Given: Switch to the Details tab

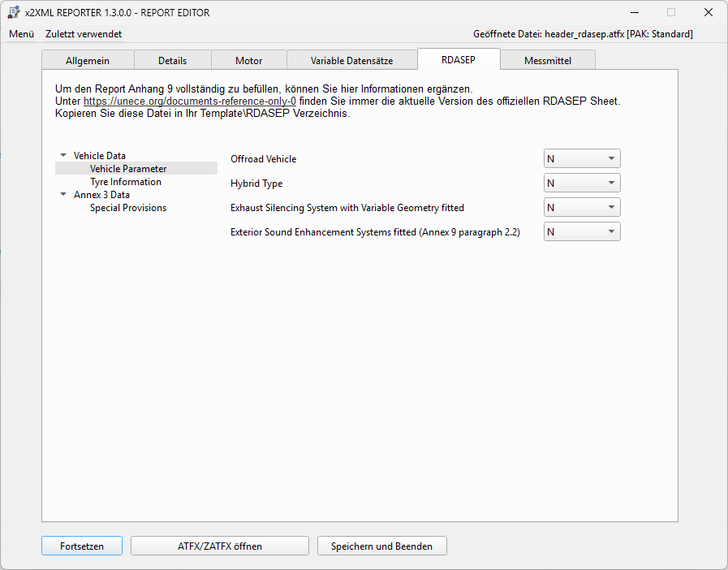Looking at the screenshot, I should [x=172, y=61].
